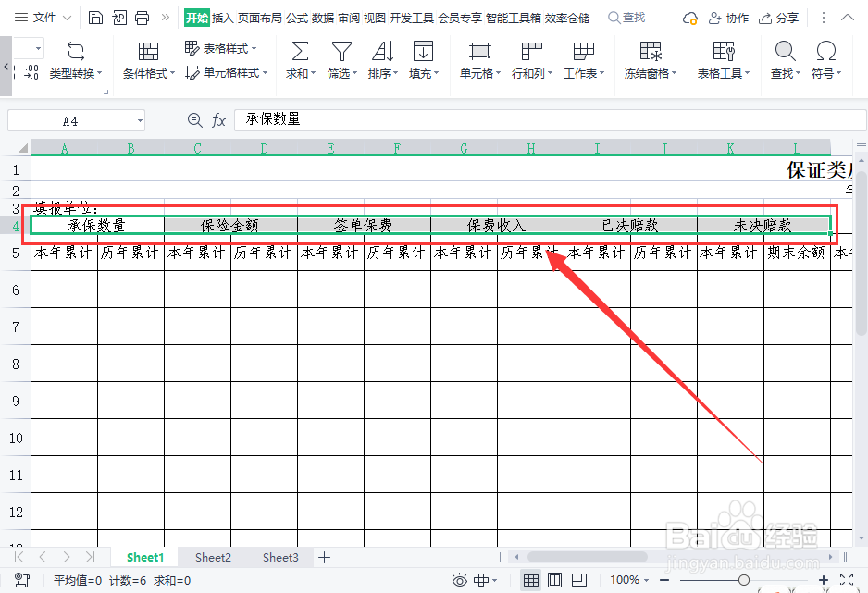The height and width of the screenshot is (593, 868).
Task: Click the status bar macro icon at left
Action: [22, 580]
